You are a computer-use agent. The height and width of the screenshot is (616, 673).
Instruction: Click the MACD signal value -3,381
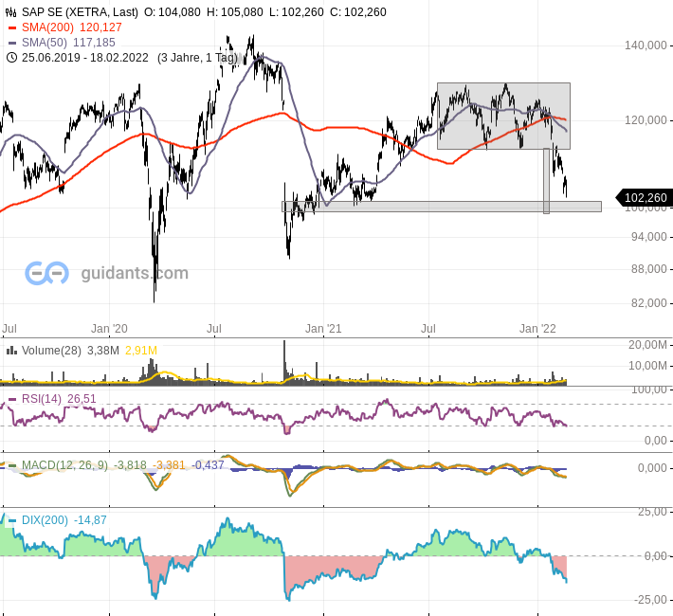pyautogui.click(x=169, y=465)
